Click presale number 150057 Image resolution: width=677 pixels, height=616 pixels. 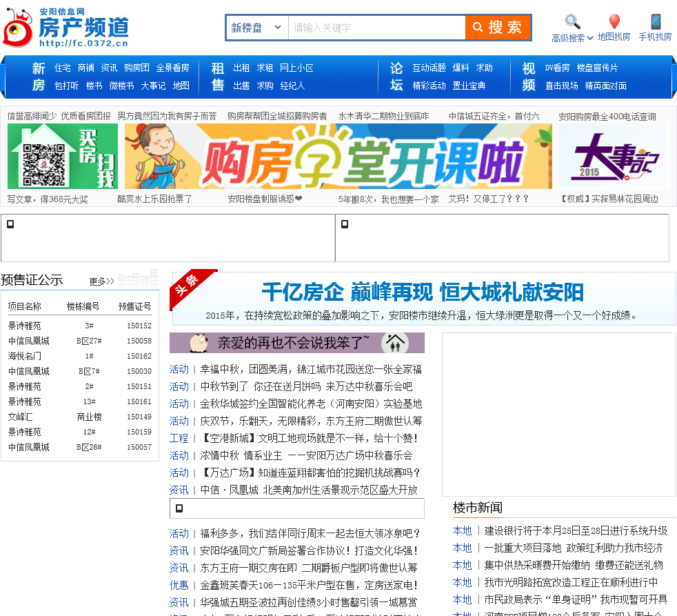139,447
